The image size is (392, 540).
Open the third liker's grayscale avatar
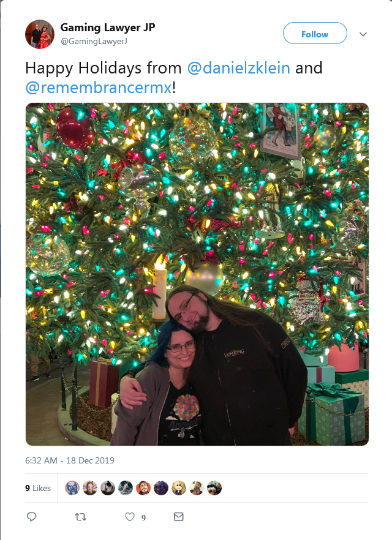click(x=108, y=488)
